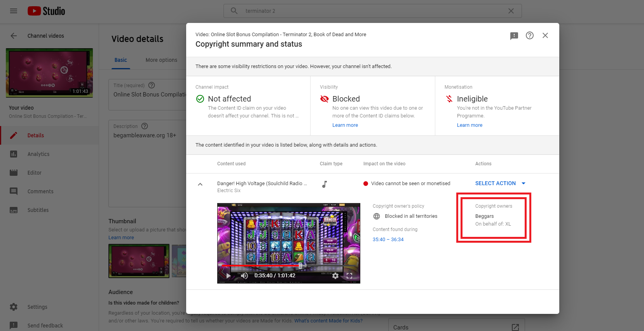Select the first video thumbnail option

[139, 261]
